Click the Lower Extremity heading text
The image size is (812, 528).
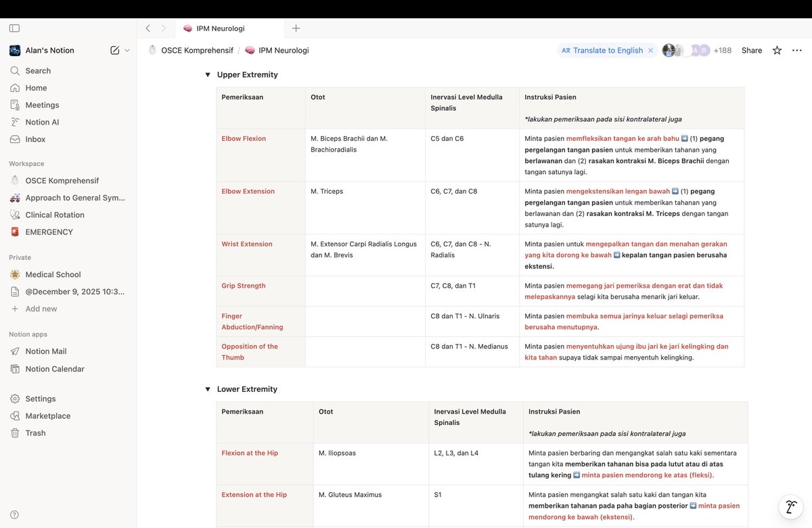[247, 389]
